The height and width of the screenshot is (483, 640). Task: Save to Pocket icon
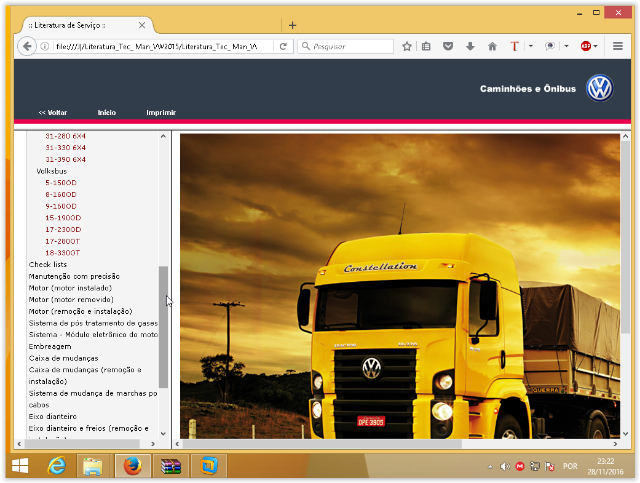point(448,46)
